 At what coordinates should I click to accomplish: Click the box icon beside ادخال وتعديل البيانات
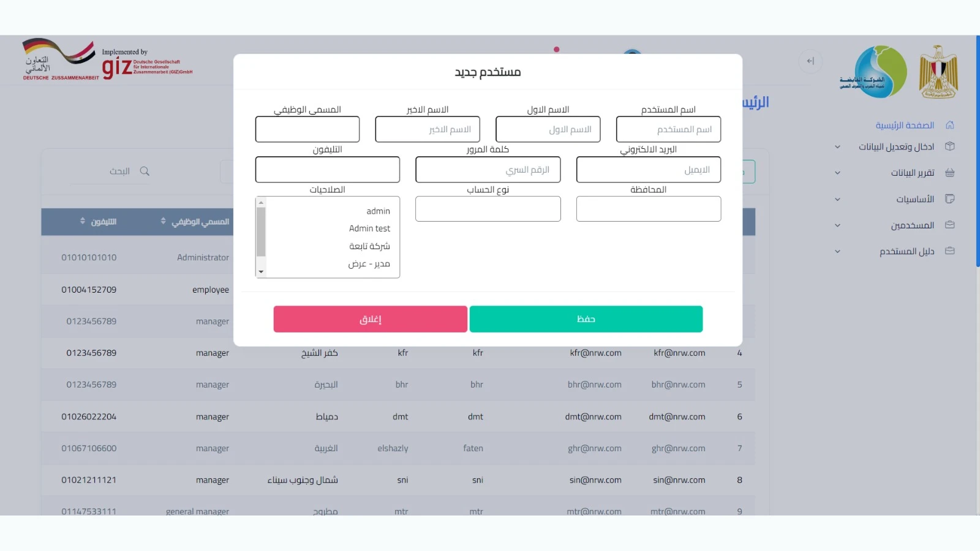pyautogui.click(x=950, y=146)
